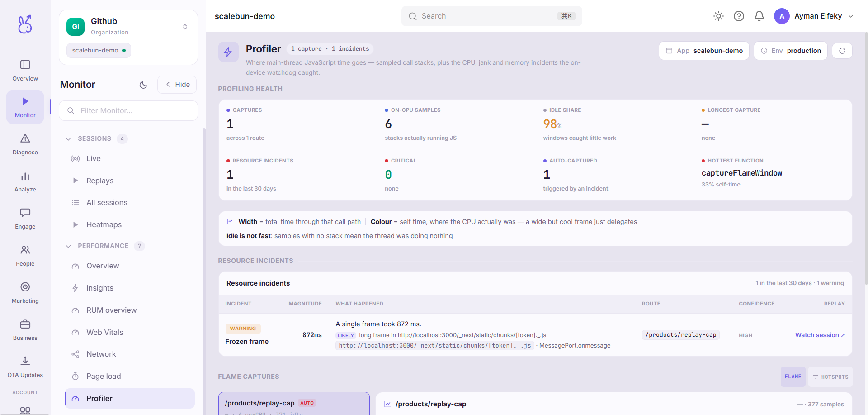
Task: Open the Ayman Elfeky account menu
Action: [x=814, y=16]
